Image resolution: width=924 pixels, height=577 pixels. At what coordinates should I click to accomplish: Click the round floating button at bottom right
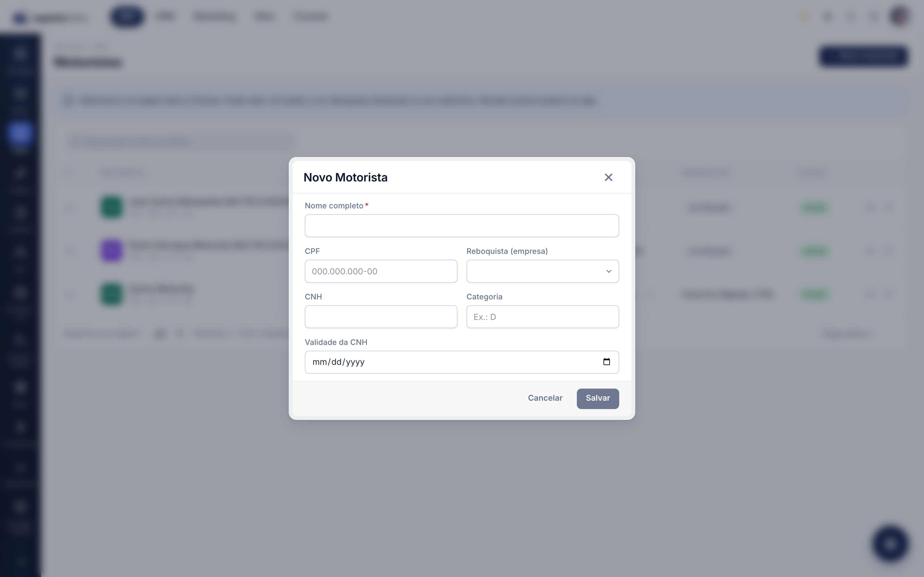(x=890, y=544)
